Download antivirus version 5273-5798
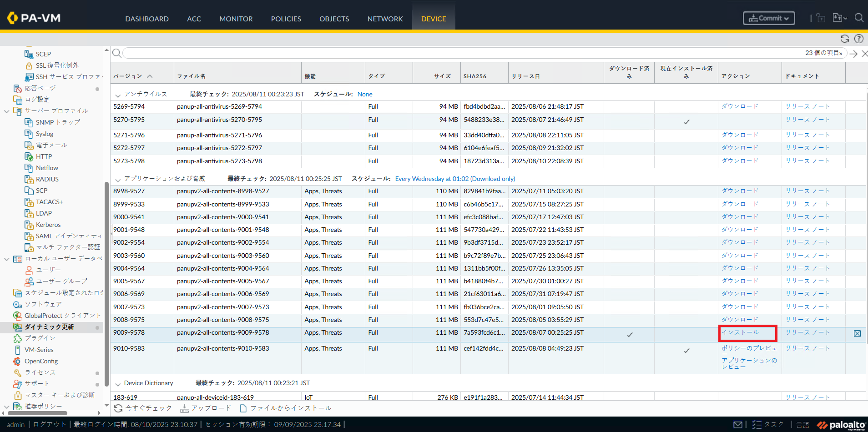 [x=740, y=161]
